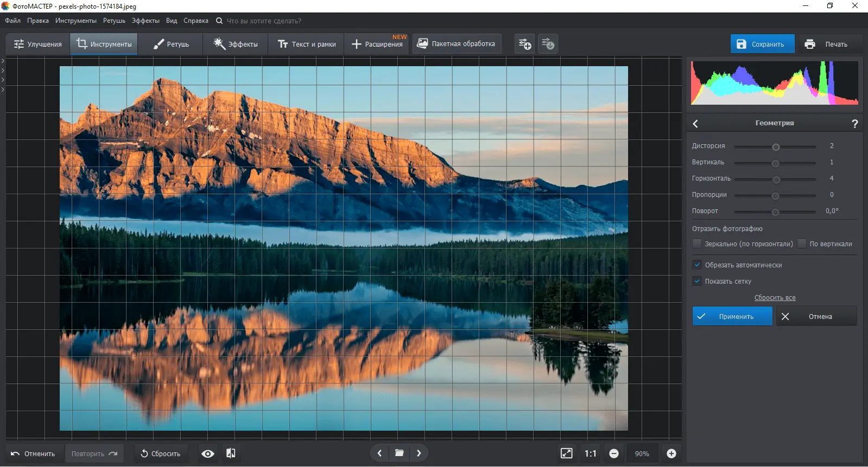
Task: Enable Зеркально (по горизонтали) checkbox
Action: (x=697, y=244)
